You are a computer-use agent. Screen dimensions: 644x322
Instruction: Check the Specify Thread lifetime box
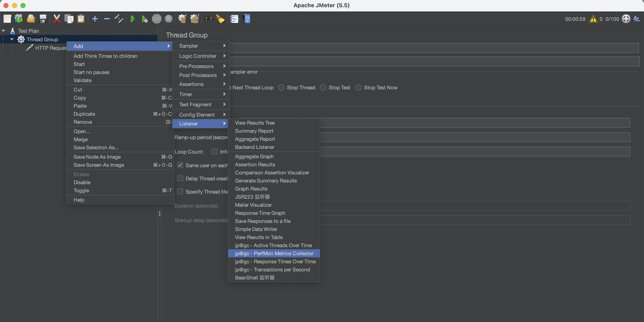coord(181,192)
